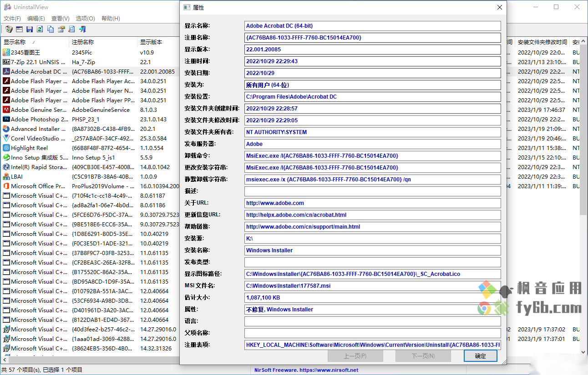Click the 显示版本 field 22.001.20085
The height and width of the screenshot is (375, 588).
372,50
